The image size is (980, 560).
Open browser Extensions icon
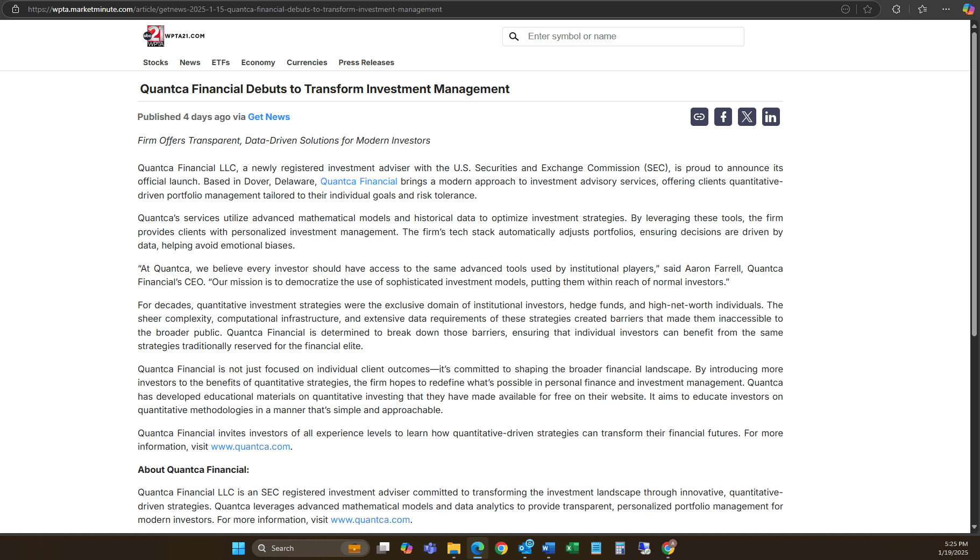pyautogui.click(x=896, y=9)
